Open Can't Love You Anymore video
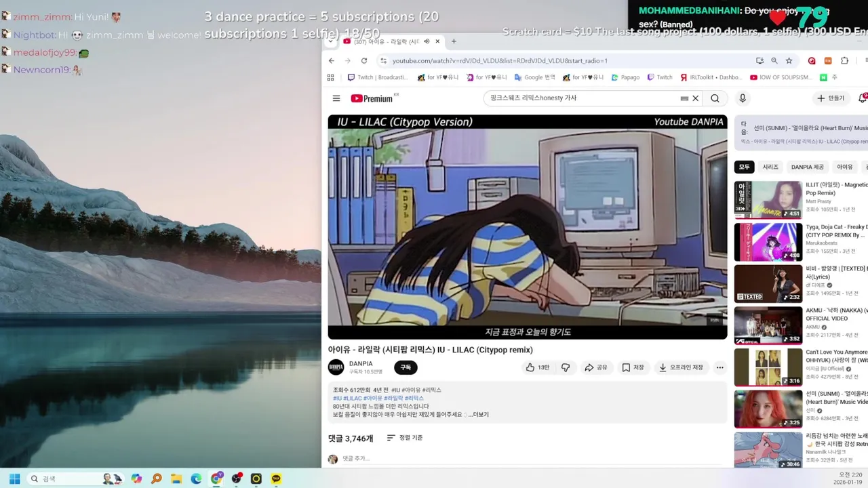This screenshot has width=868, height=488. point(768,367)
